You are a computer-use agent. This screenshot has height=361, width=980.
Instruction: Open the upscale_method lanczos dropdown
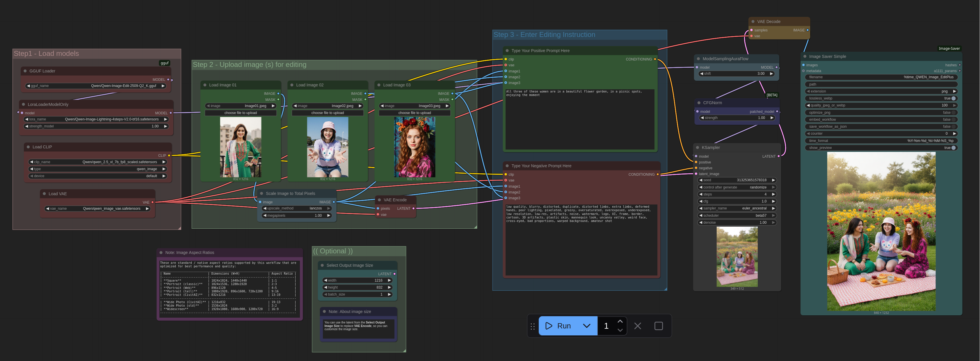(x=297, y=209)
